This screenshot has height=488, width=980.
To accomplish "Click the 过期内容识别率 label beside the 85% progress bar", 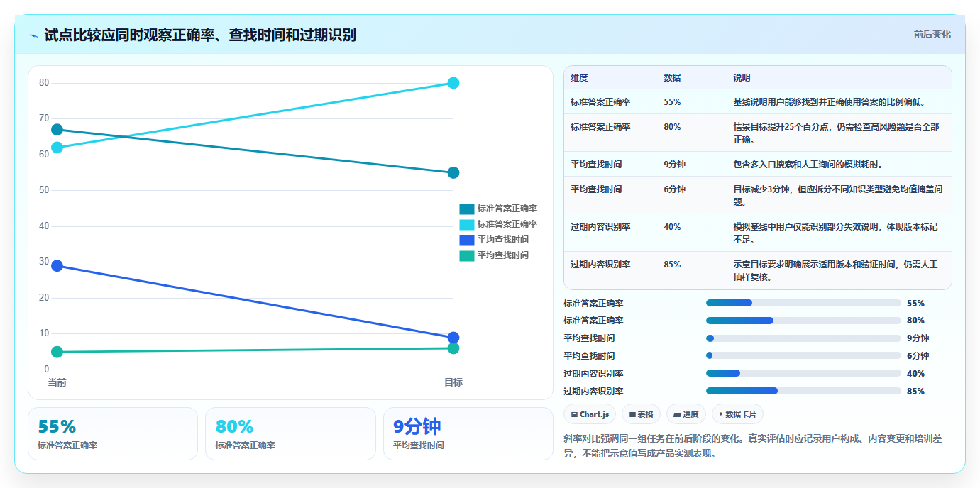I will pyautogui.click(x=593, y=392).
